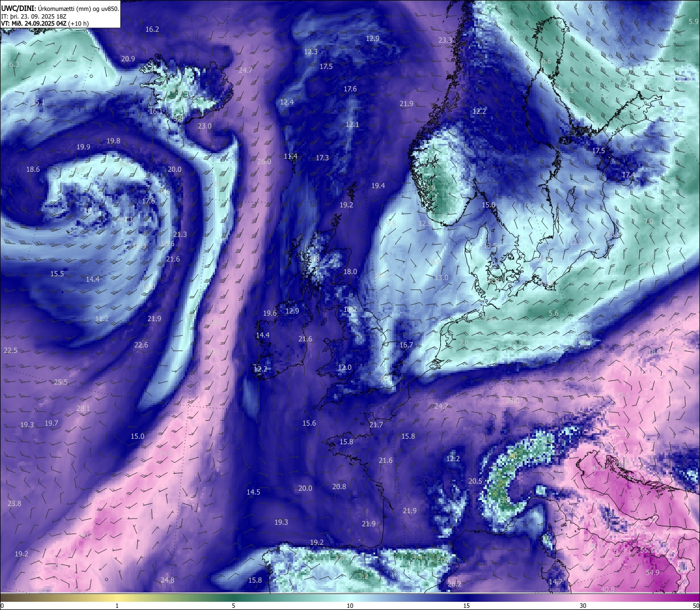Click the 15 tick on the color scale
700x610 pixels.
pyautogui.click(x=466, y=606)
